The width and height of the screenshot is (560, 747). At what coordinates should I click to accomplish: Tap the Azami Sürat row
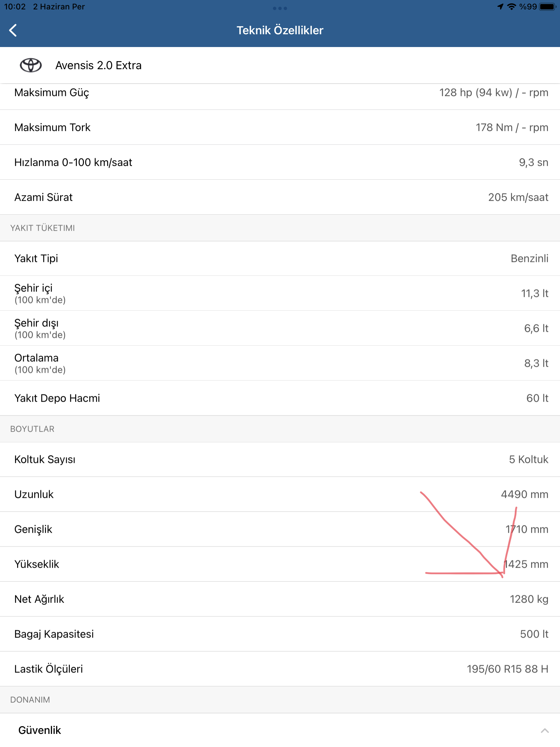coord(280,197)
